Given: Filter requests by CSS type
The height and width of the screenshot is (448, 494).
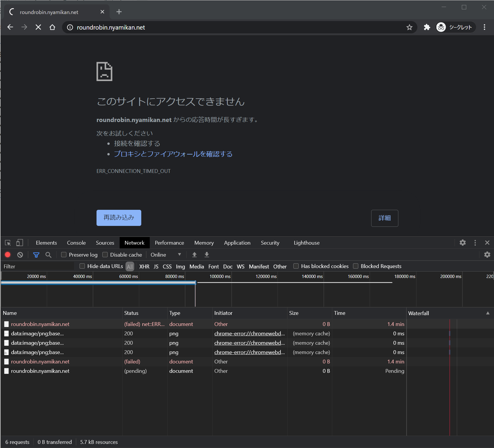Looking at the screenshot, I should pyautogui.click(x=167, y=266).
